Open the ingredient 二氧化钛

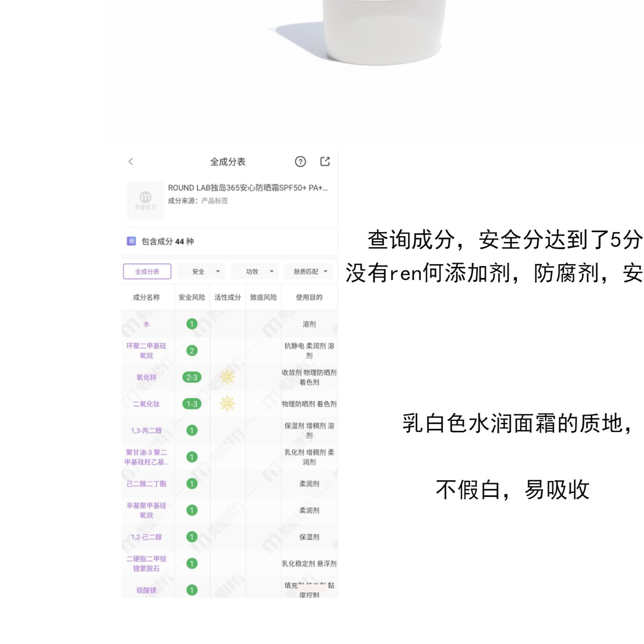click(146, 404)
